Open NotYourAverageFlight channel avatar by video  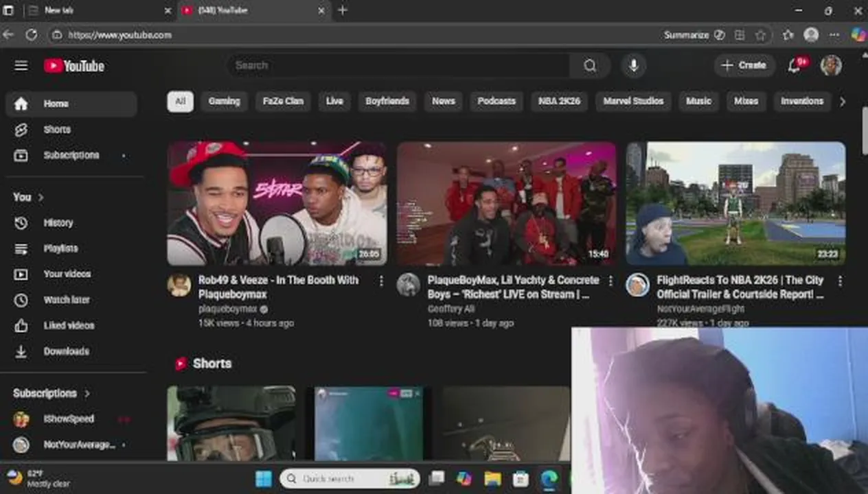(x=637, y=285)
